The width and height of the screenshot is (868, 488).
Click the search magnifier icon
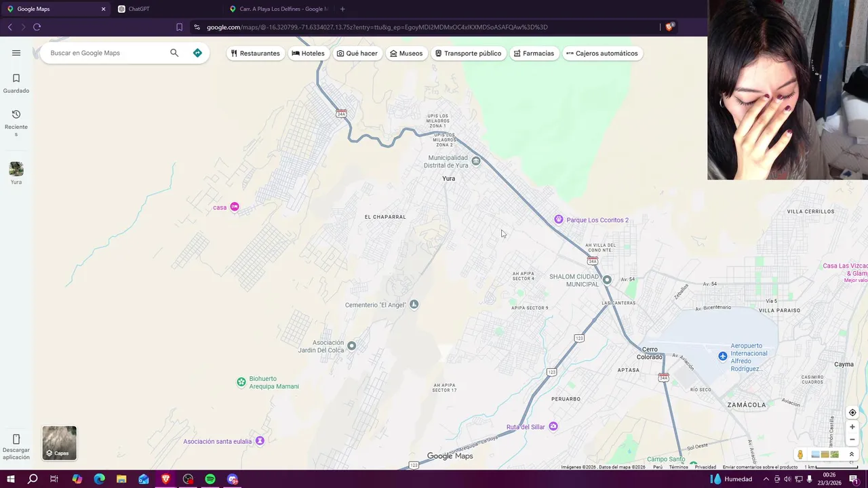click(174, 53)
